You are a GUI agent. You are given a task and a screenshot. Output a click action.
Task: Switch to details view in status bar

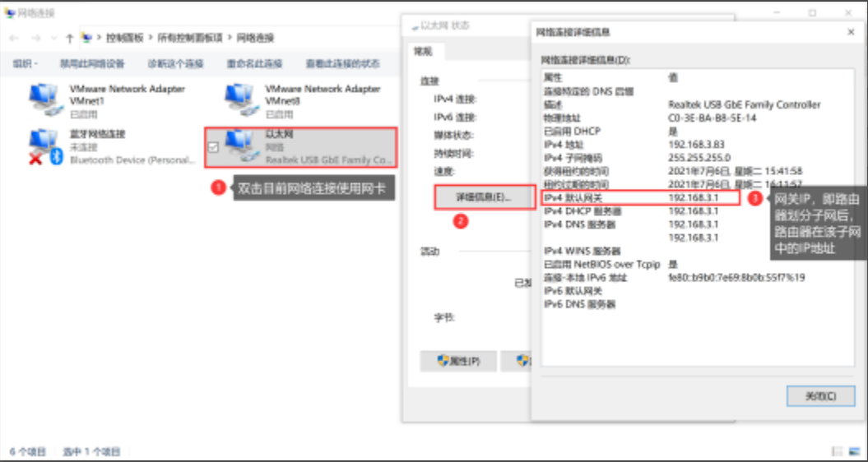click(x=837, y=451)
